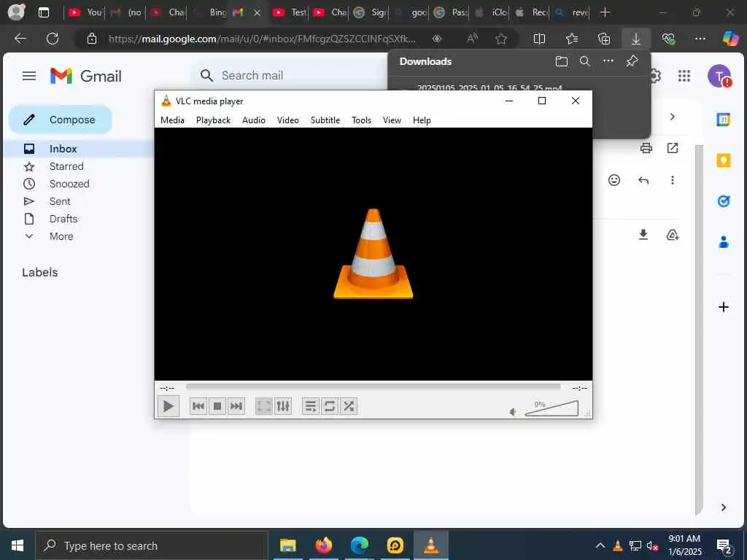Start playback with the VLC play button
This screenshot has height=560, width=747.
[169, 406]
